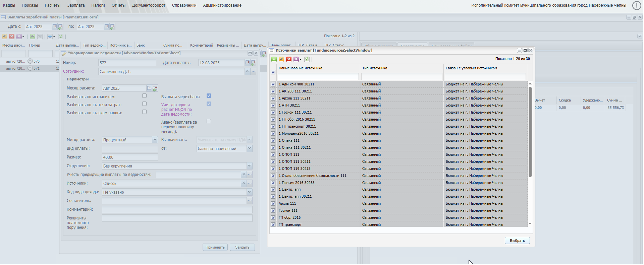
Task: Clear the Источники field
Action: [244, 183]
